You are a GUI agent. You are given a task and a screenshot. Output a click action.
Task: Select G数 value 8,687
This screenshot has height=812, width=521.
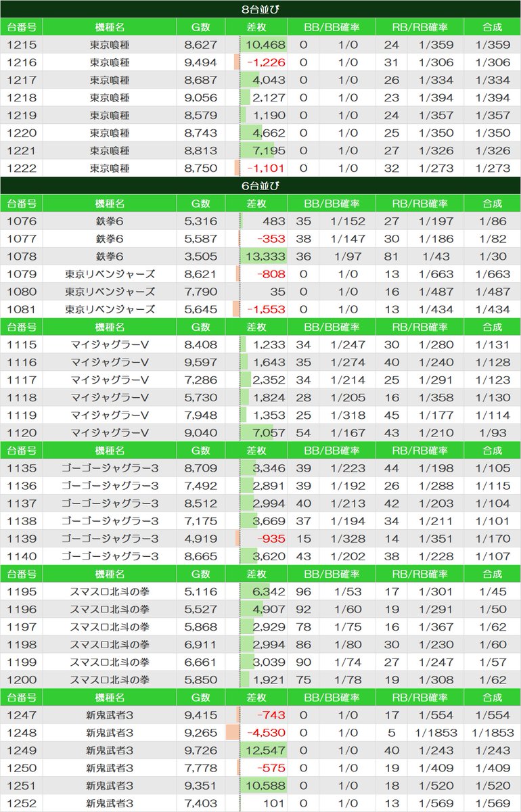pos(201,80)
